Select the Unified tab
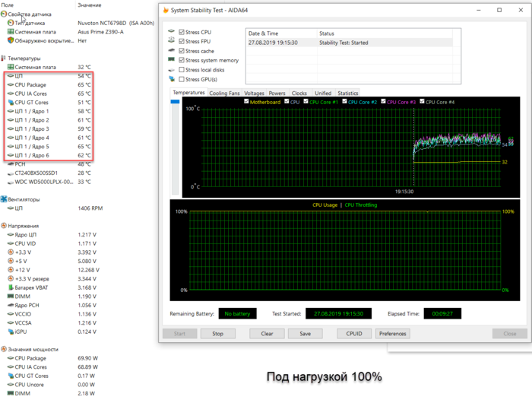The height and width of the screenshot is (403, 532). coord(323,93)
